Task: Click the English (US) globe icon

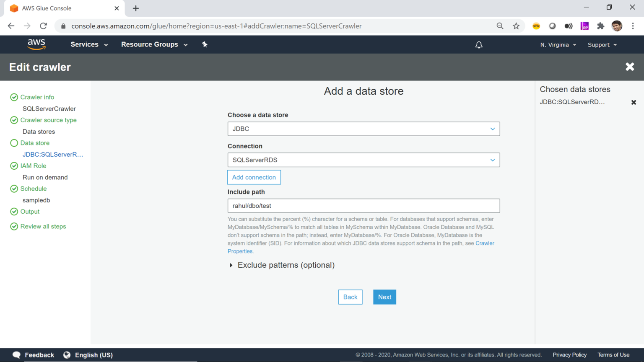Action: tap(67, 355)
